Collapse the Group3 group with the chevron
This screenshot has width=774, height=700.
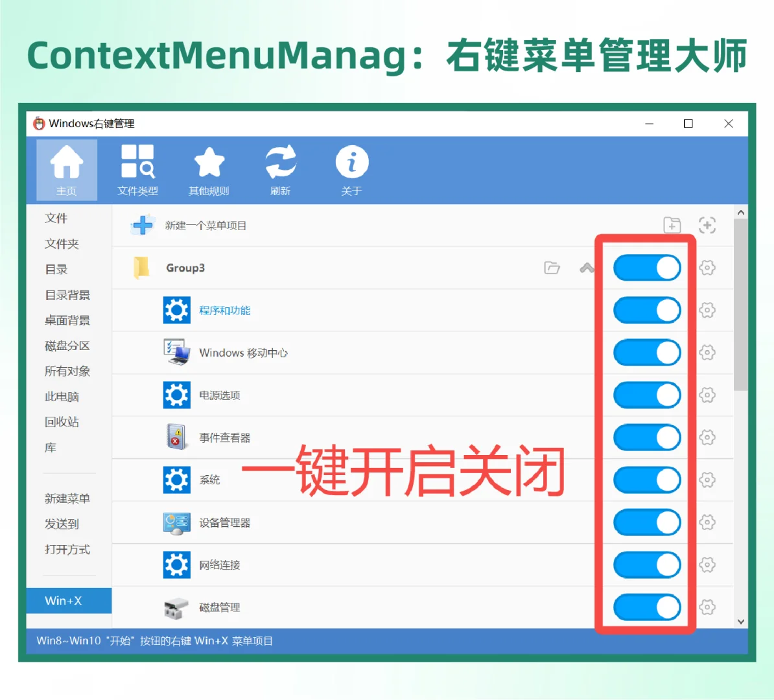tap(587, 268)
